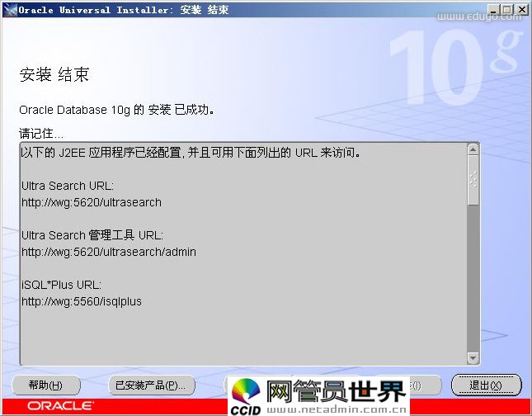This screenshot has width=532, height=416.
Task: Click the red ORACLE logo at the bottom
Action: 60,406
